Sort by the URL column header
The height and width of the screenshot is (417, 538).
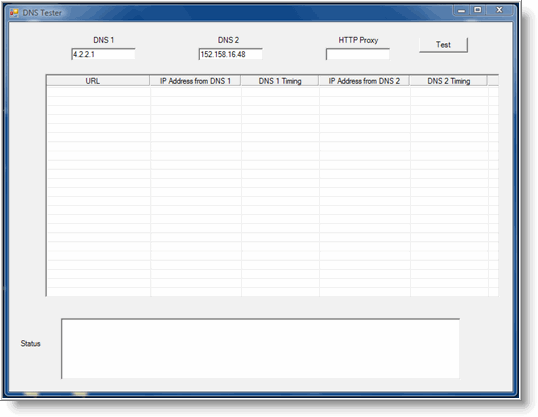[x=98, y=81]
